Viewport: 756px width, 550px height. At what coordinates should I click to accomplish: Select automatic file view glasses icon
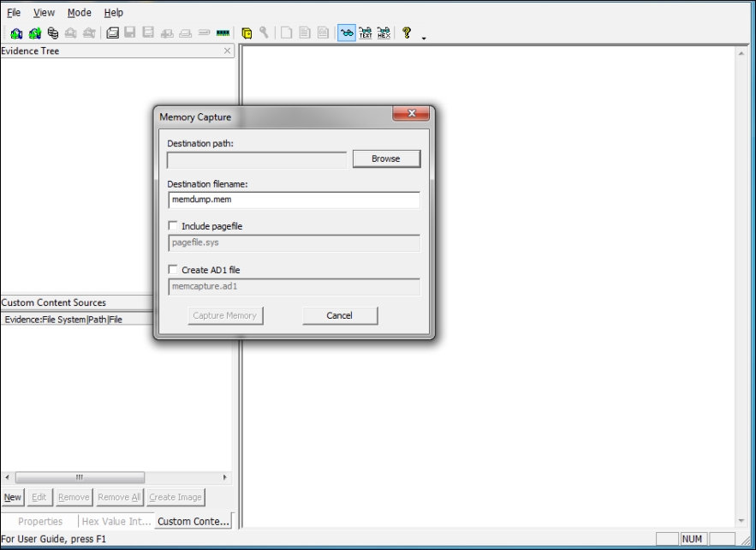[x=347, y=33]
